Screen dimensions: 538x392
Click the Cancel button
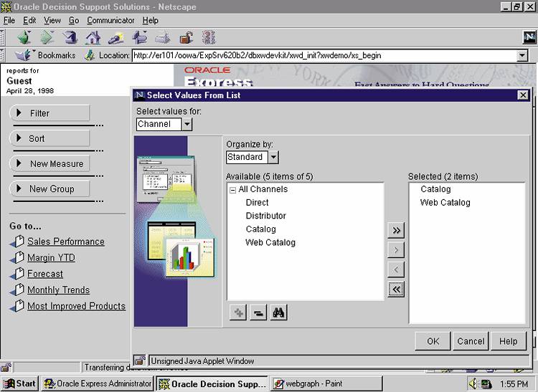(471, 341)
